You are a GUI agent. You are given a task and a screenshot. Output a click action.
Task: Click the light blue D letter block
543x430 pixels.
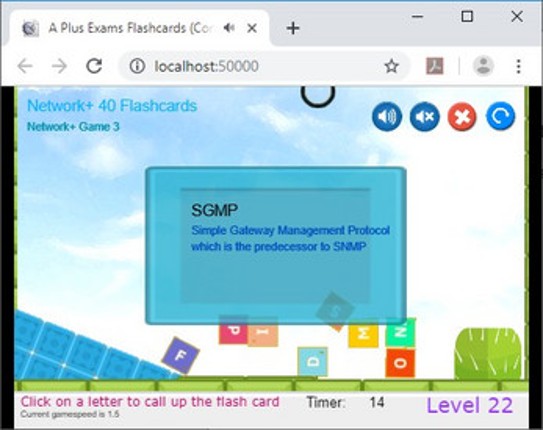(x=312, y=361)
